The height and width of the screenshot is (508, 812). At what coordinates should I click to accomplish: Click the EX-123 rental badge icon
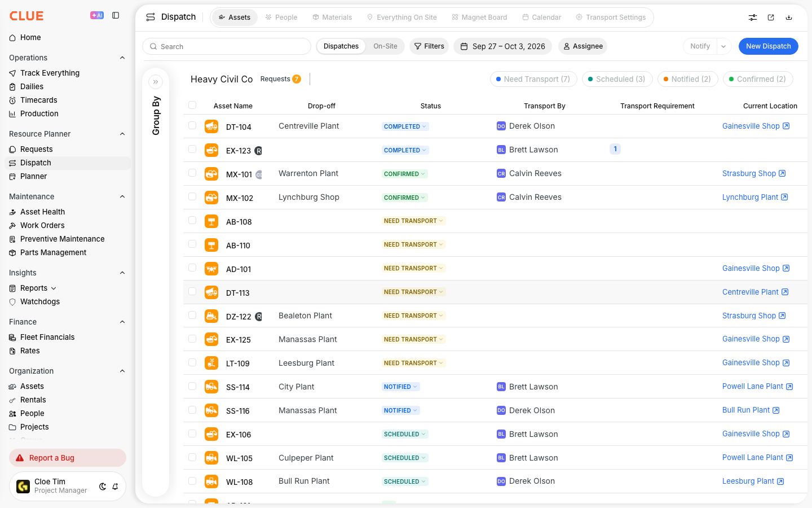(258, 151)
